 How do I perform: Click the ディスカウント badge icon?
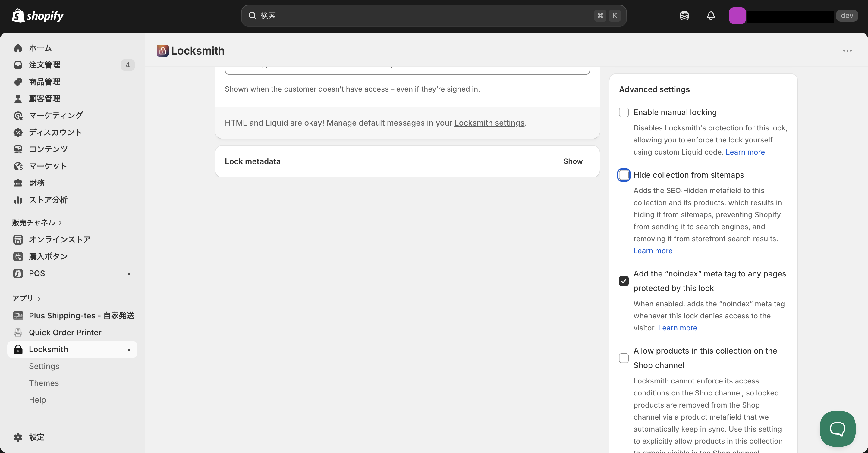click(18, 132)
